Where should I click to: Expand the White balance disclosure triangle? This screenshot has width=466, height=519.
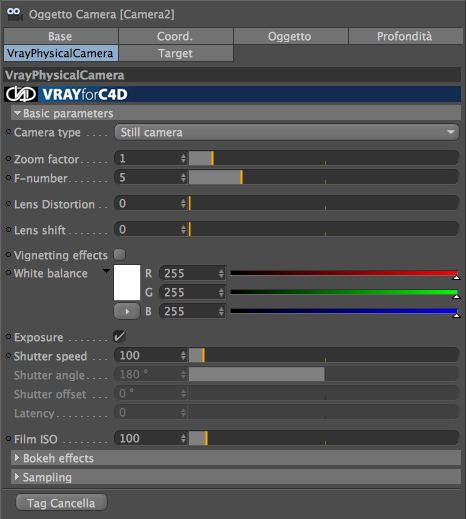pyautogui.click(x=106, y=271)
